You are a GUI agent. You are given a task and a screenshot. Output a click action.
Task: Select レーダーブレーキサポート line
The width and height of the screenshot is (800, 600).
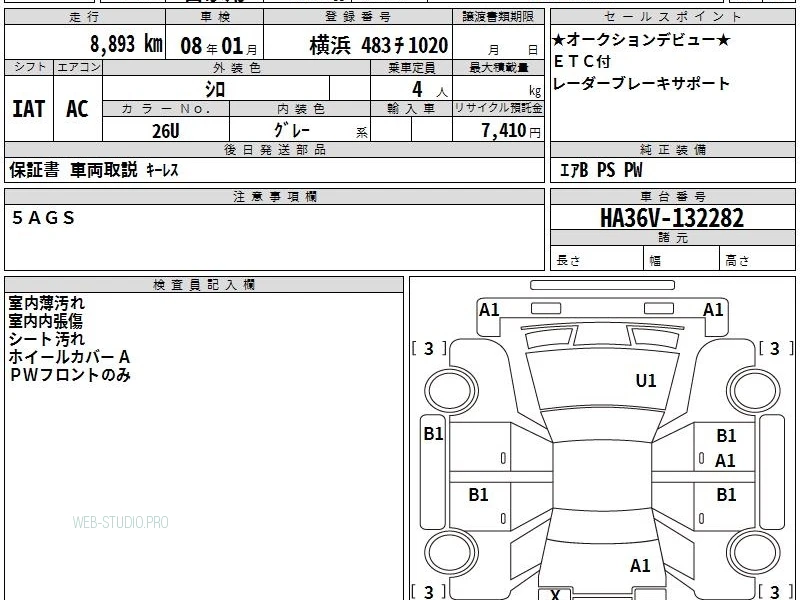click(x=641, y=83)
